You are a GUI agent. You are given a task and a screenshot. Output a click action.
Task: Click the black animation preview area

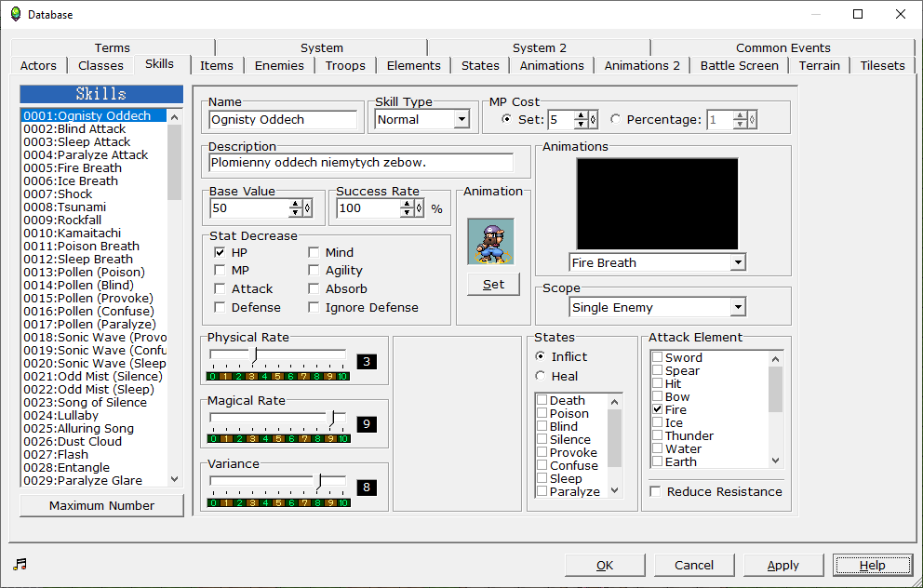657,204
